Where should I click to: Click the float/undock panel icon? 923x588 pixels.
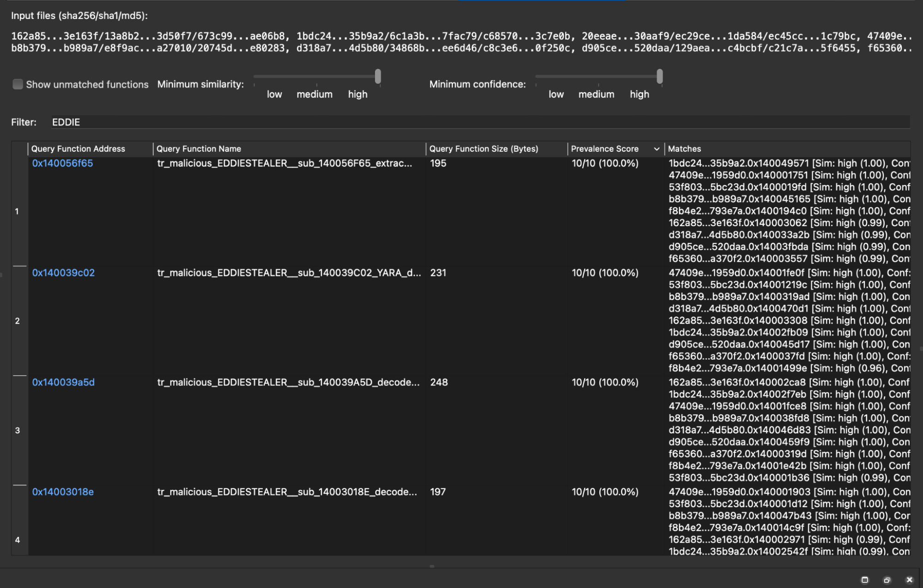[x=887, y=580]
